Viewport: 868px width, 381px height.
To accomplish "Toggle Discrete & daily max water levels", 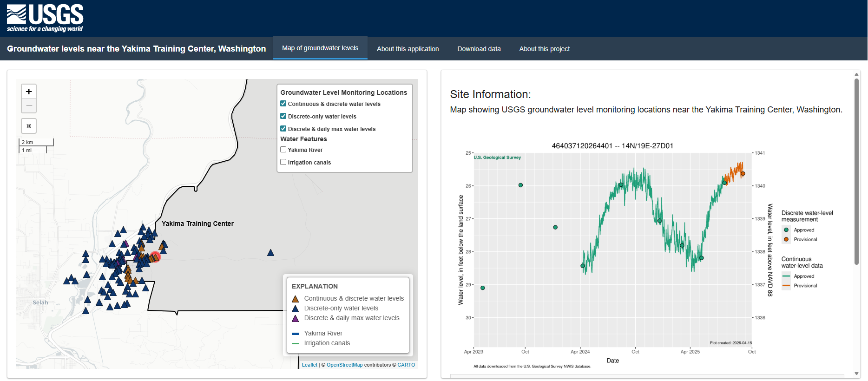I will click(283, 129).
